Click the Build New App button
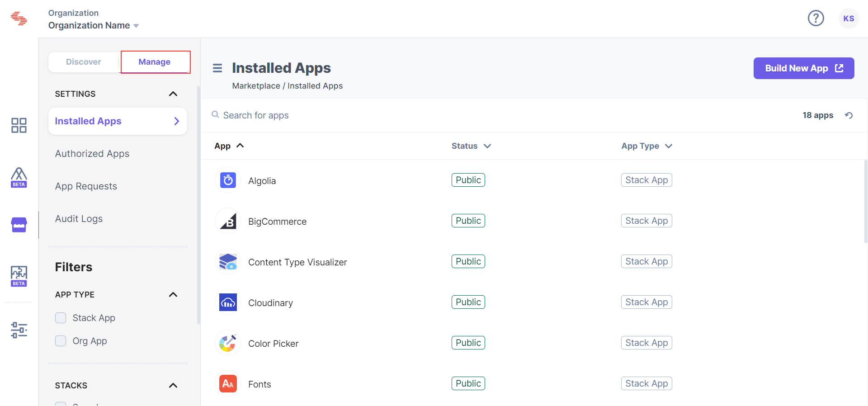Screen dimensions: 868x406 [x=804, y=68]
